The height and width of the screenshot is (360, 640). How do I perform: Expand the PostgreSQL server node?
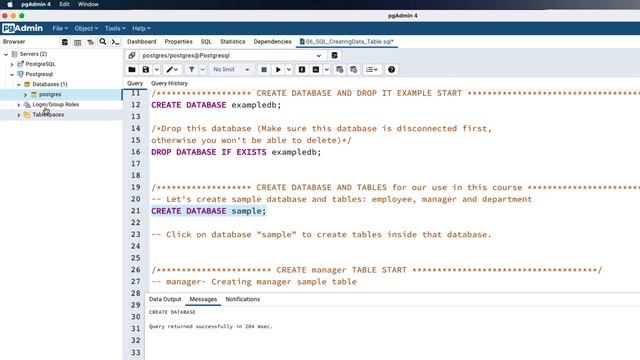[12, 64]
